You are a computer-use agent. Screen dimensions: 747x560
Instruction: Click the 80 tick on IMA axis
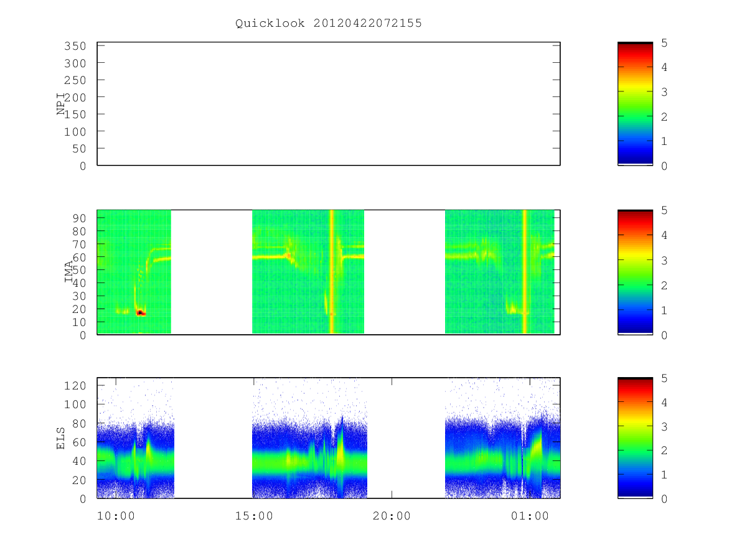(x=79, y=231)
